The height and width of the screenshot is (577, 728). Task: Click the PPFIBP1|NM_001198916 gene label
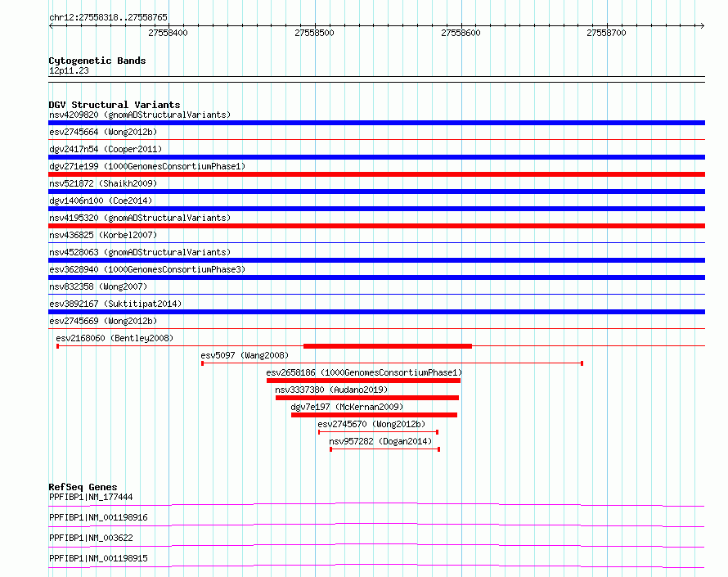click(x=98, y=517)
